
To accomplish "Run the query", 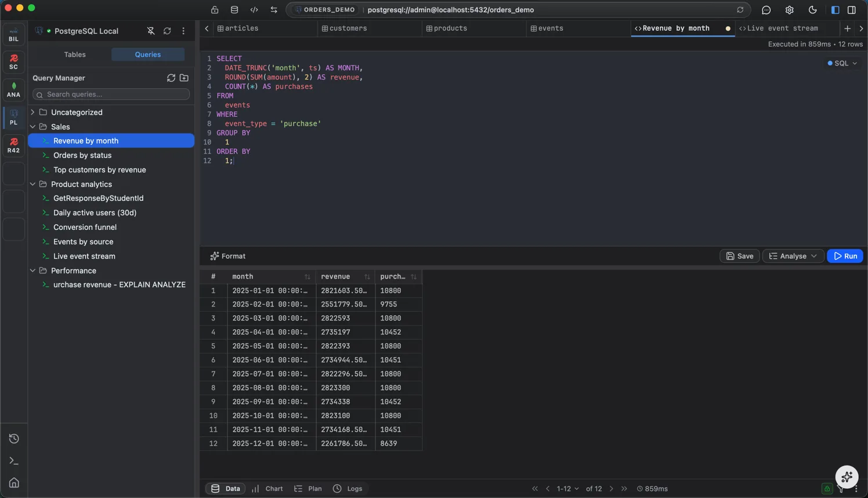I will [x=845, y=256].
